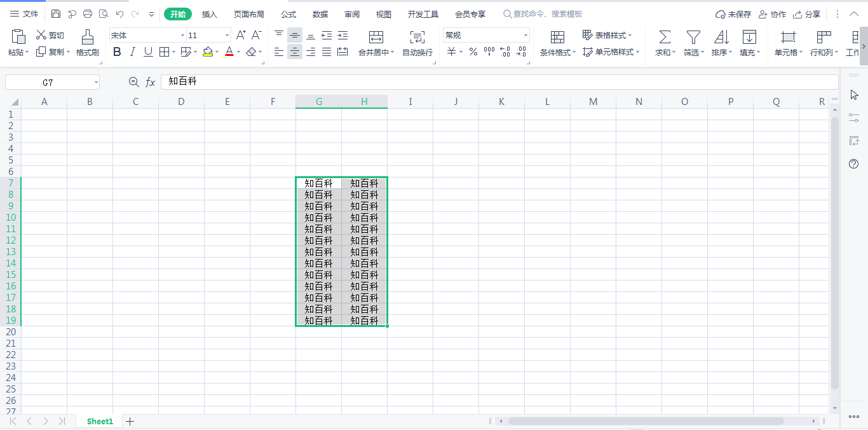The height and width of the screenshot is (430, 868).
Task: Add a new sheet with plus button
Action: [x=130, y=421]
